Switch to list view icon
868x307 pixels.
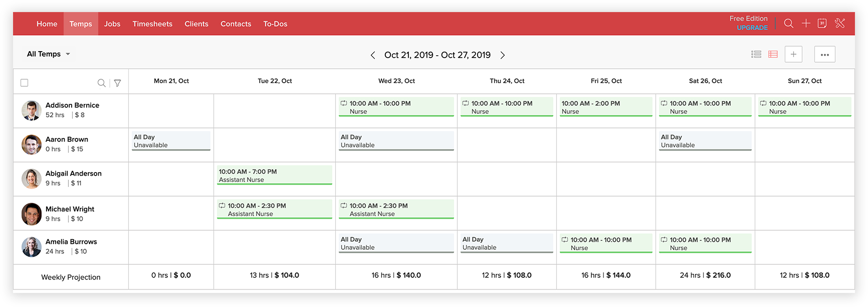(756, 54)
